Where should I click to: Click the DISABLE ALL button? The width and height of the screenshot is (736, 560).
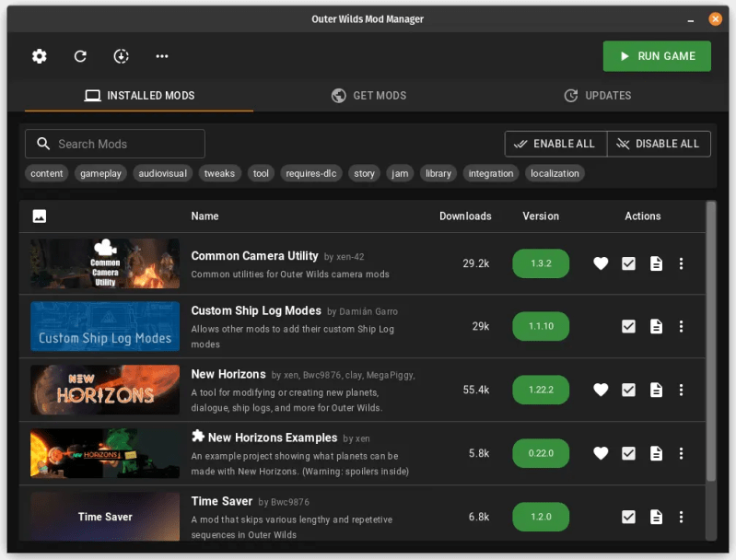pyautogui.click(x=659, y=144)
